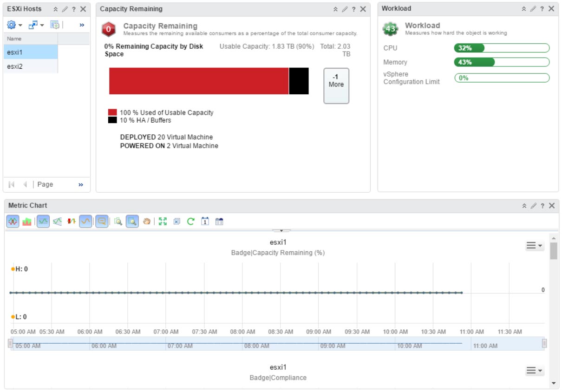Click the generate dashboard grid-calendar icon

(x=219, y=222)
